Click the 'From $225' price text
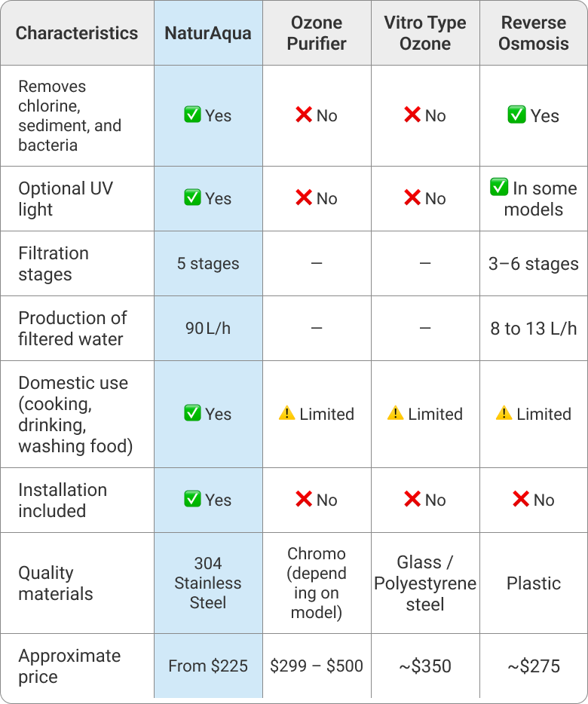The image size is (588, 704). click(208, 666)
